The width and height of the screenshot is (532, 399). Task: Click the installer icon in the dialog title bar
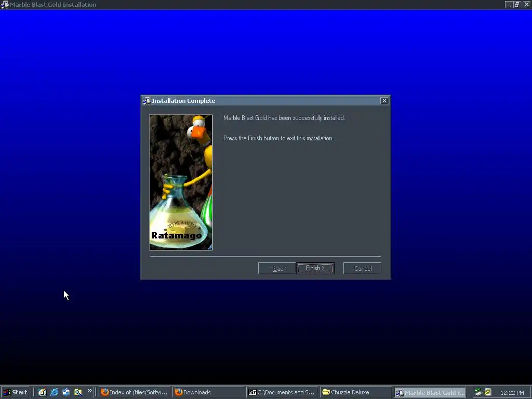tap(147, 101)
